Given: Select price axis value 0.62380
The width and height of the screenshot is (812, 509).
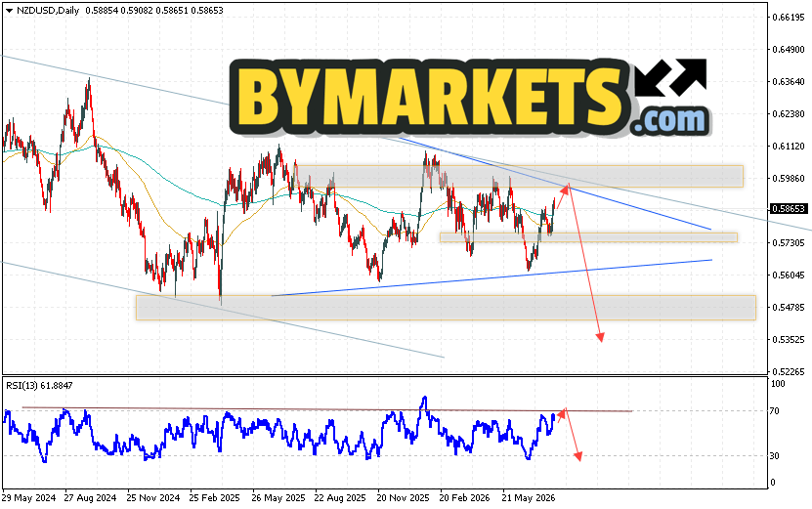Looking at the screenshot, I should (x=789, y=114).
